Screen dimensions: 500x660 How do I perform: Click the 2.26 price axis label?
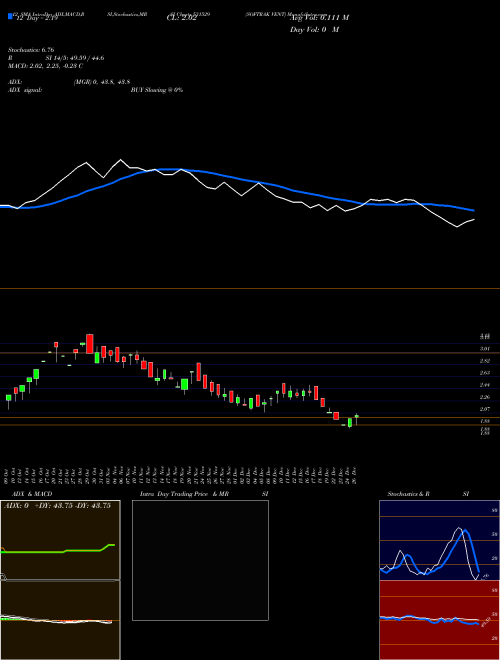[x=485, y=397]
